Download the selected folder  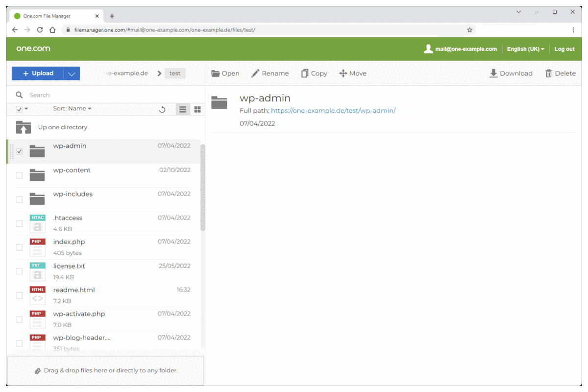pyautogui.click(x=511, y=73)
